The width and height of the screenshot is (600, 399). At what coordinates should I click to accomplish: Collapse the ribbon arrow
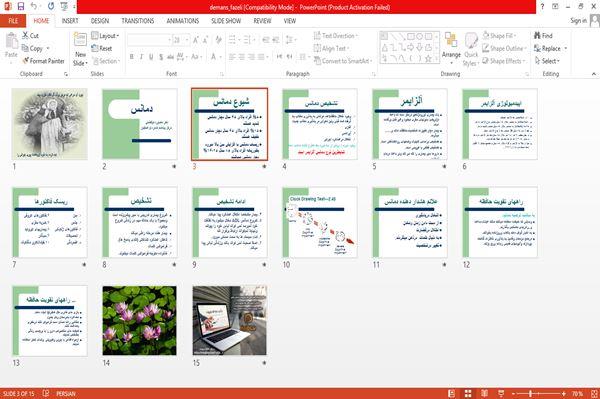point(593,74)
